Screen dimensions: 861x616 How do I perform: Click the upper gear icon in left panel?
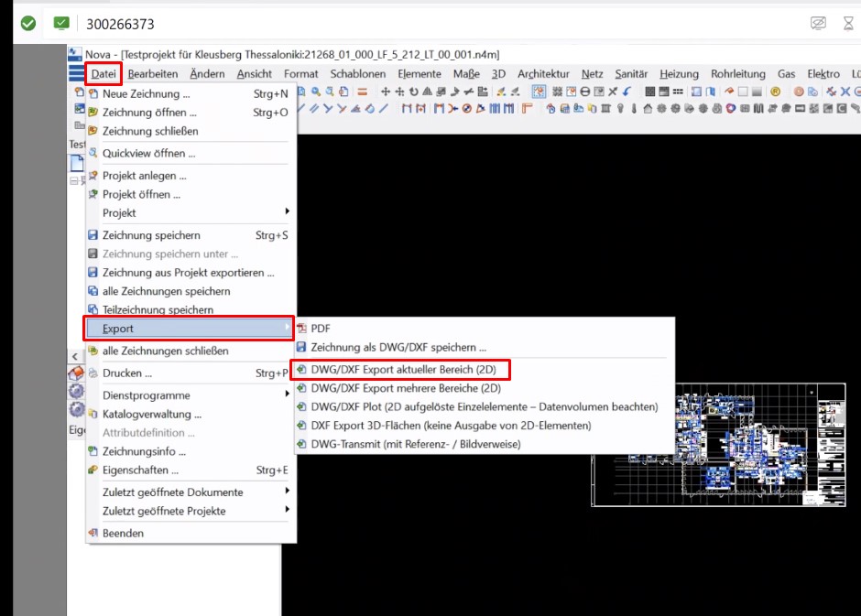[76, 391]
